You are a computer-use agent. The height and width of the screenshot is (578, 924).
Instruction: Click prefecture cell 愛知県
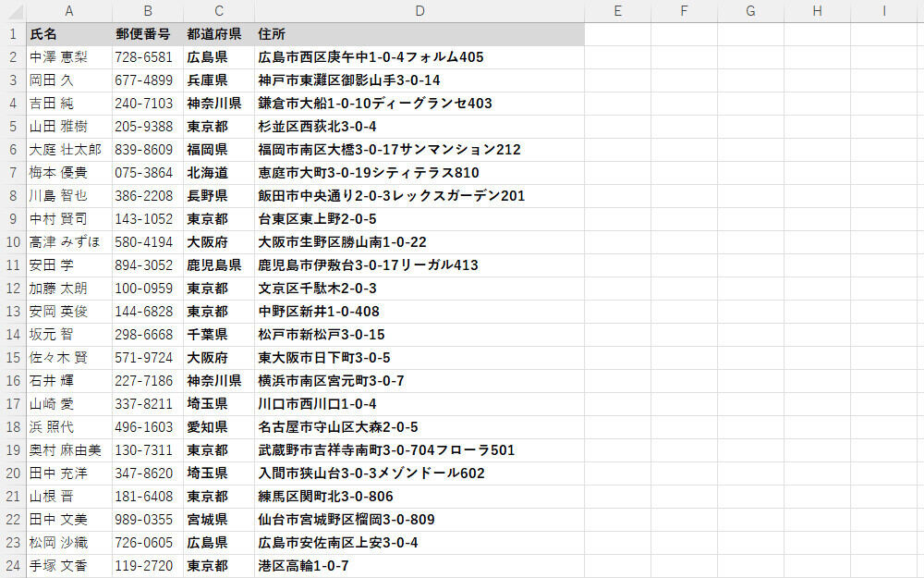(219, 427)
